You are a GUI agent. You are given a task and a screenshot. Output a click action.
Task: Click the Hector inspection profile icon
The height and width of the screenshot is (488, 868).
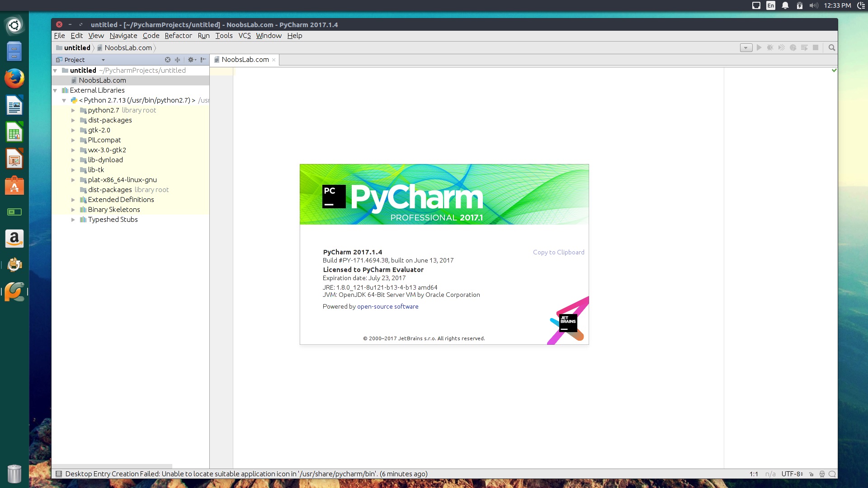[821, 474]
